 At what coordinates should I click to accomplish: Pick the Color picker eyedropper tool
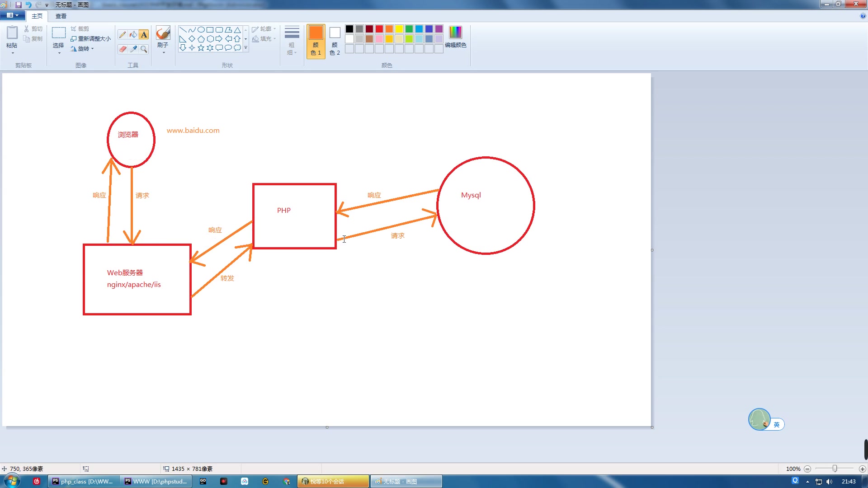point(133,49)
